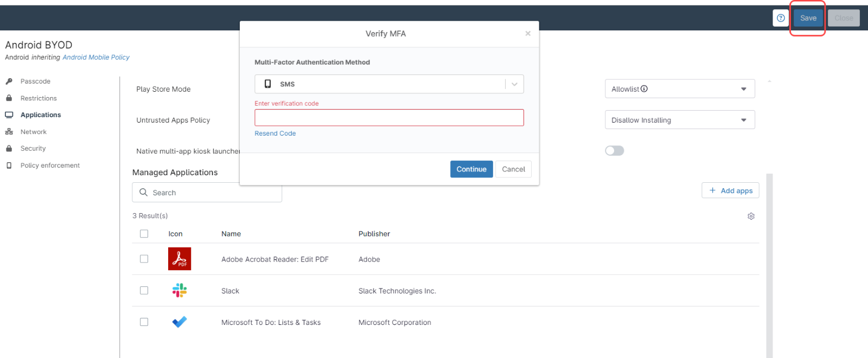Click the Microsoft Corporation publisher cell
Viewport: 868px width, 358px height.
click(x=395, y=322)
